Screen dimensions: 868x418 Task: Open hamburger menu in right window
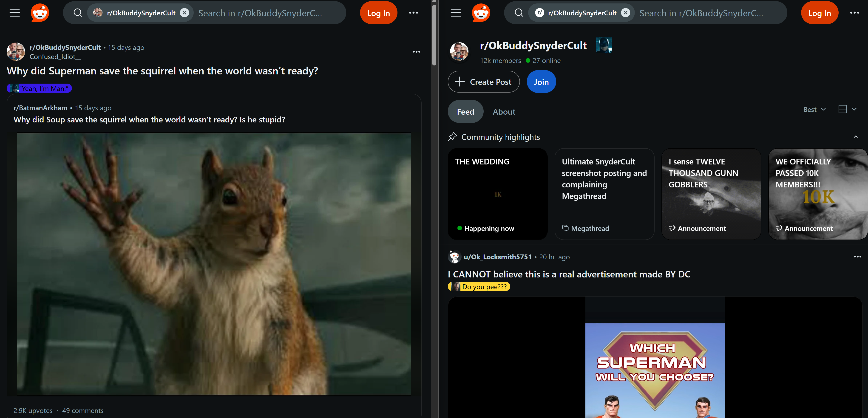click(456, 13)
